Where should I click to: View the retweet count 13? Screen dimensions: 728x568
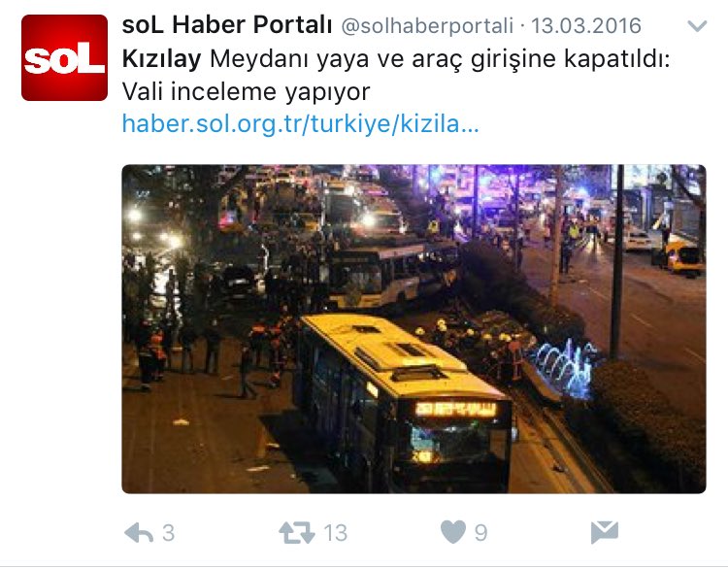(x=335, y=533)
